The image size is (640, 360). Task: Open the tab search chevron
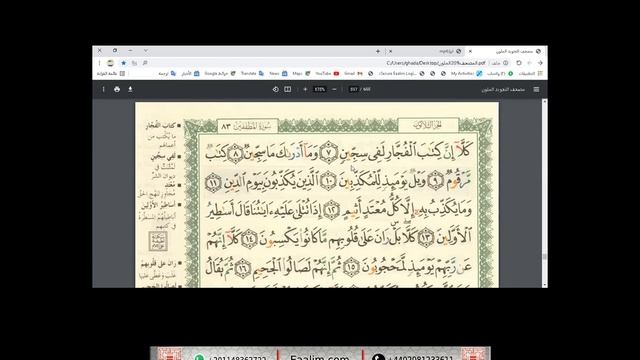(x=146, y=51)
